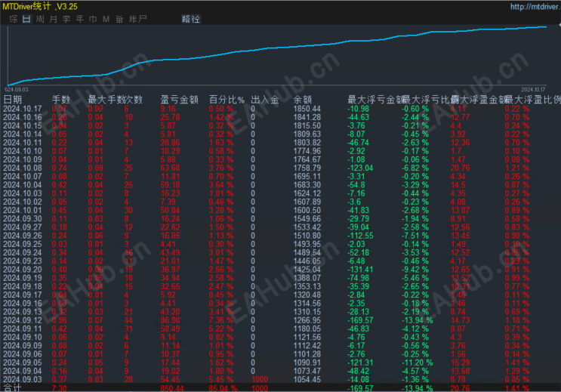Click the 百分比% column header

tap(227, 100)
